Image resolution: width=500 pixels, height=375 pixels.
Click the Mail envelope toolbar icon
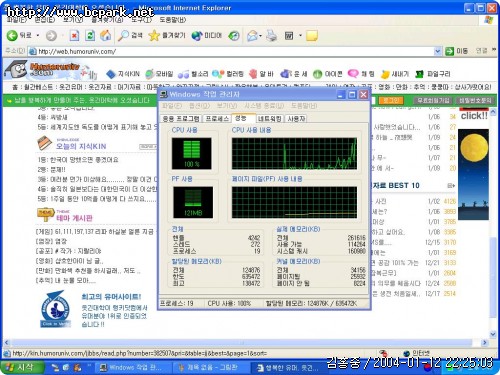point(252,35)
